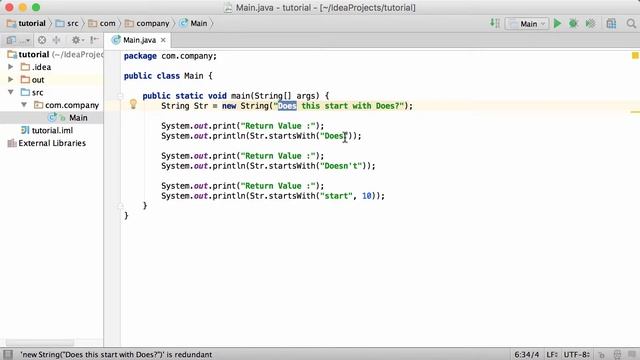Click 'public class Main {' line
This screenshot has width=640, height=360.
(168, 76)
